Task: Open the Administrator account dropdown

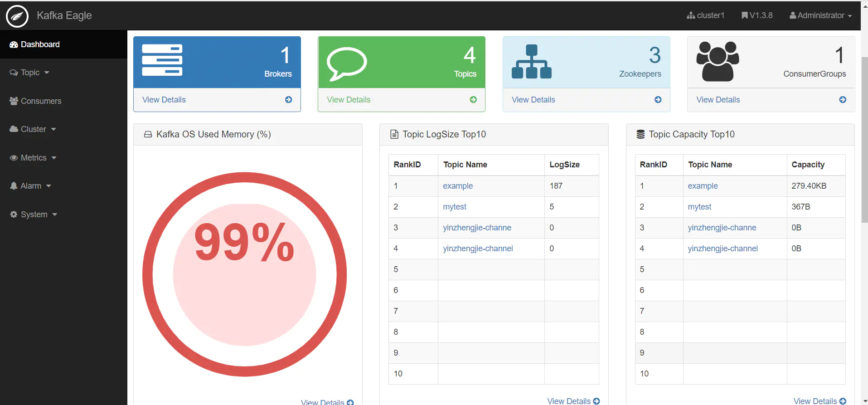Action: click(x=820, y=15)
